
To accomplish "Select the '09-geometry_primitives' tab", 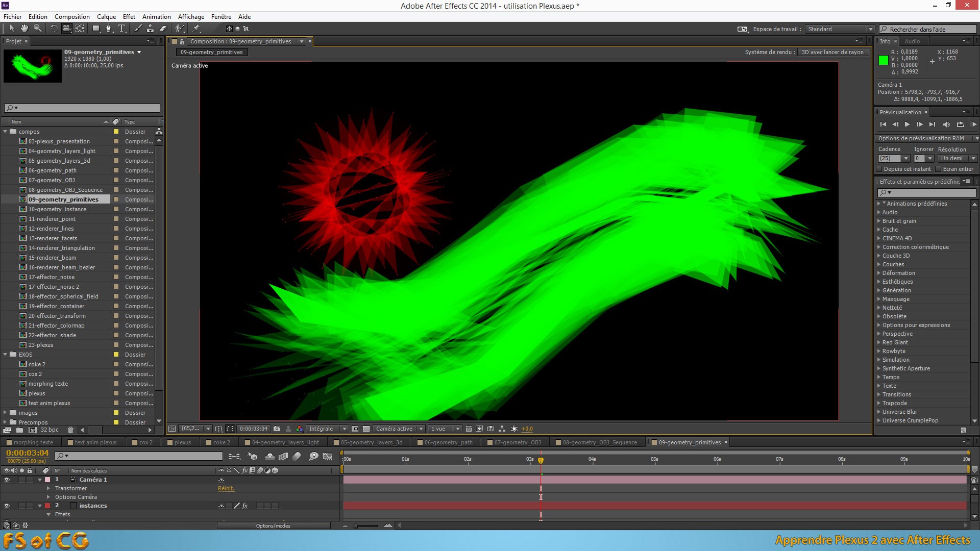I will tap(690, 442).
